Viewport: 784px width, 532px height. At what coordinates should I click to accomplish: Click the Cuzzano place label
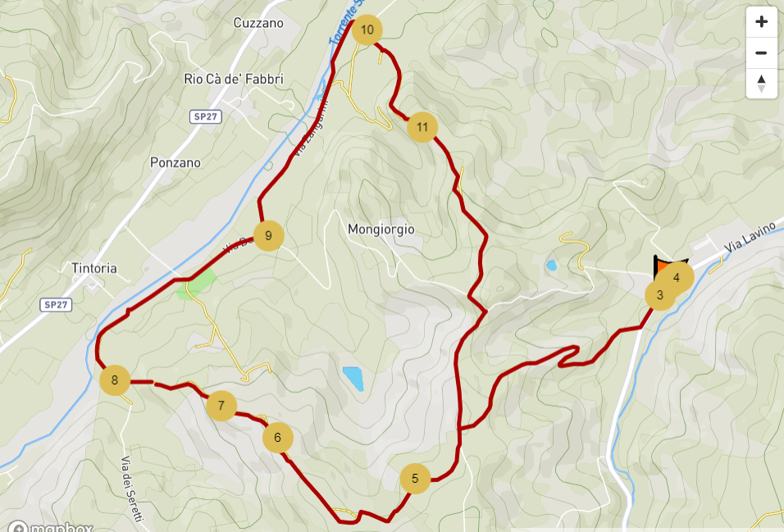coord(258,23)
